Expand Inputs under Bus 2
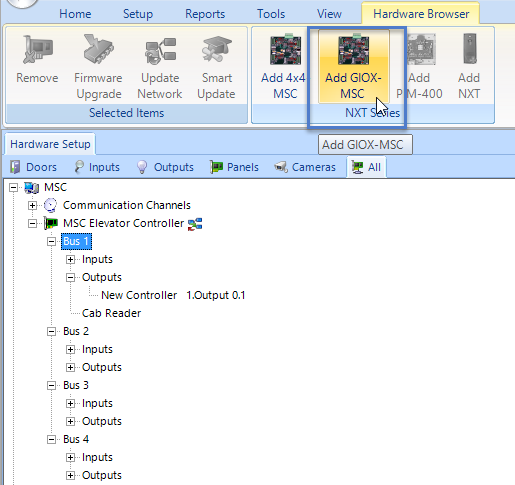The image size is (515, 485). (x=70, y=349)
